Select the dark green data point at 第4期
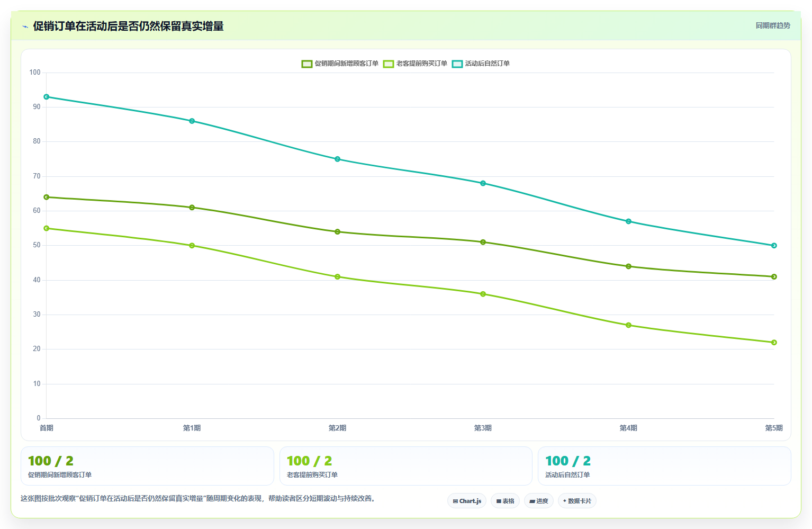The image size is (812, 529). tap(629, 266)
